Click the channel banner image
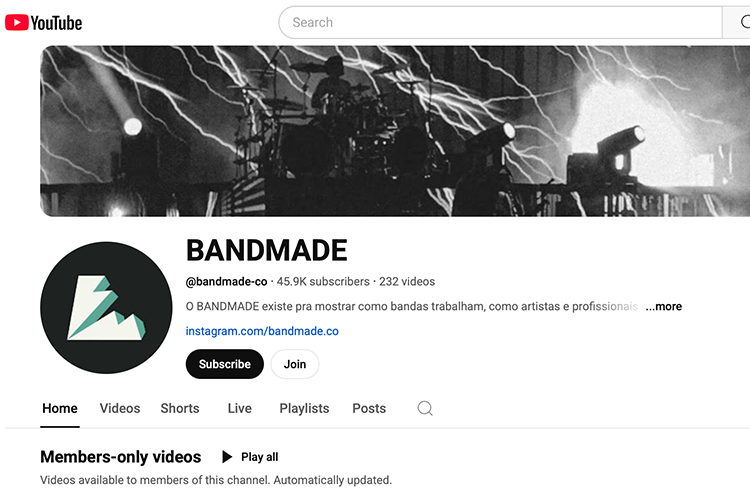Screen dimensions: 750x500 tap(395, 131)
